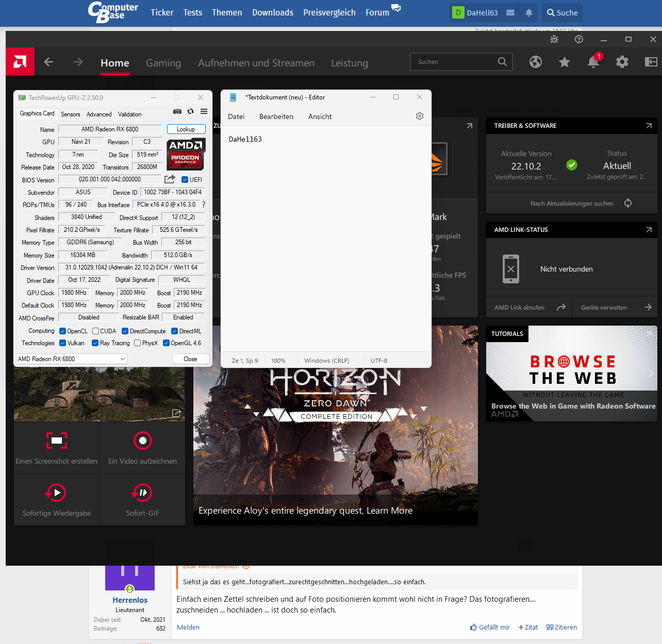Check for updates with the refresh arrow icon
The image size is (662, 644).
pos(628,203)
